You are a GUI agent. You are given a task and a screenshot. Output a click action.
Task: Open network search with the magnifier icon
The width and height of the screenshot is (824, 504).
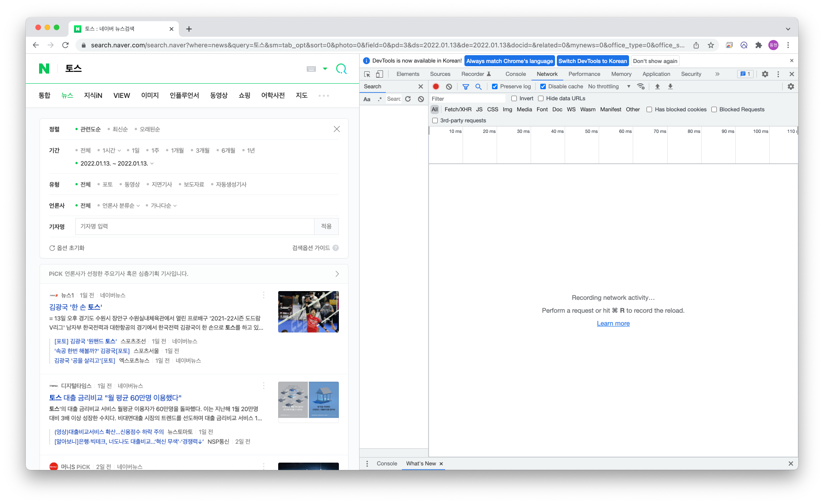pos(478,86)
